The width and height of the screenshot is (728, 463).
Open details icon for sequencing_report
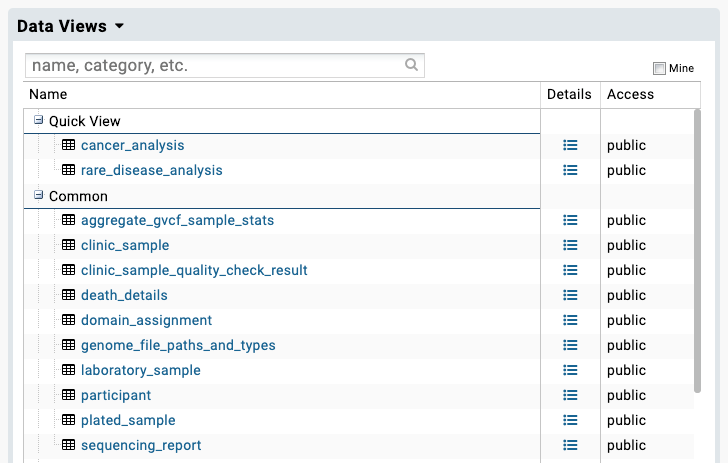570,445
